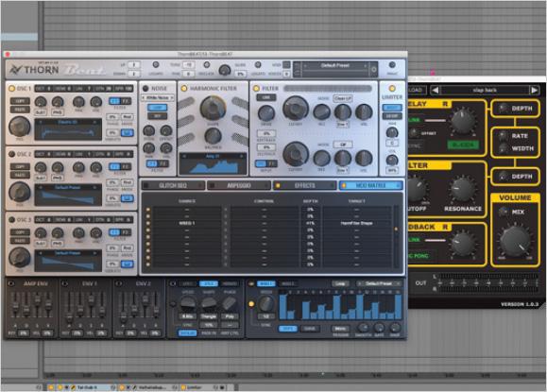This screenshot has height=392, width=547.
Task: Click the previous preset arrow in delay plugin
Action: pos(435,91)
